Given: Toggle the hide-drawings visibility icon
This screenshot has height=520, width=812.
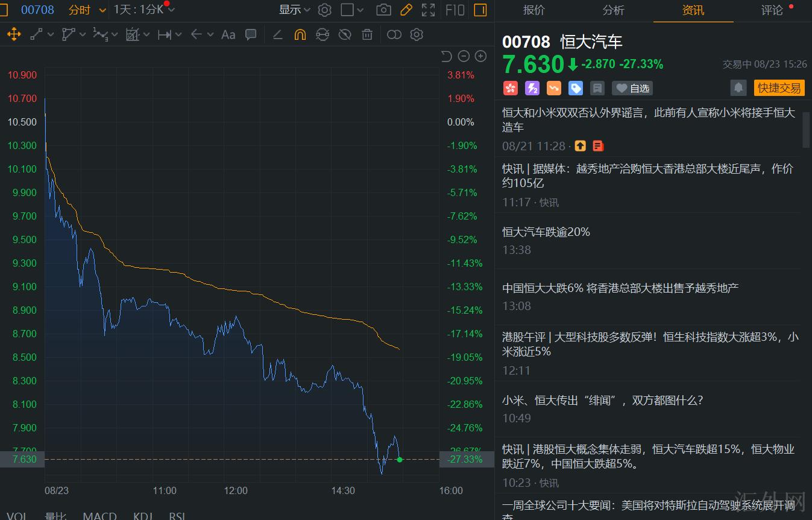Looking at the screenshot, I should click(344, 34).
